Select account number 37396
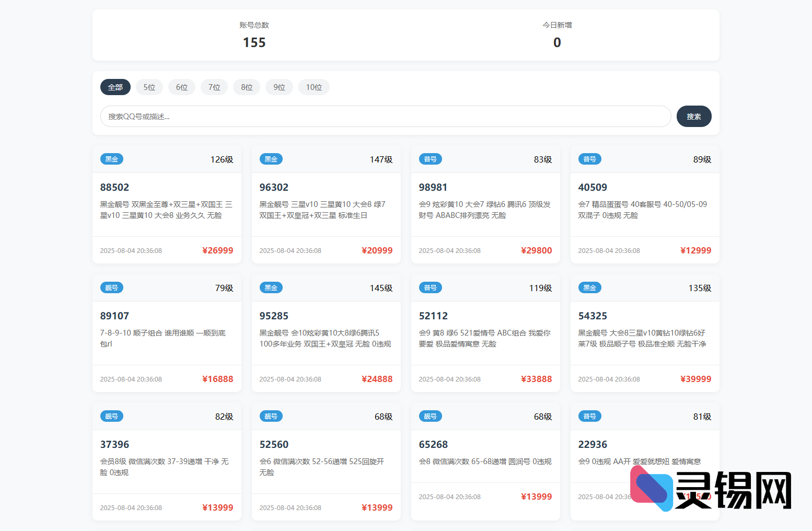Image resolution: width=812 pixels, height=531 pixels. tap(114, 444)
